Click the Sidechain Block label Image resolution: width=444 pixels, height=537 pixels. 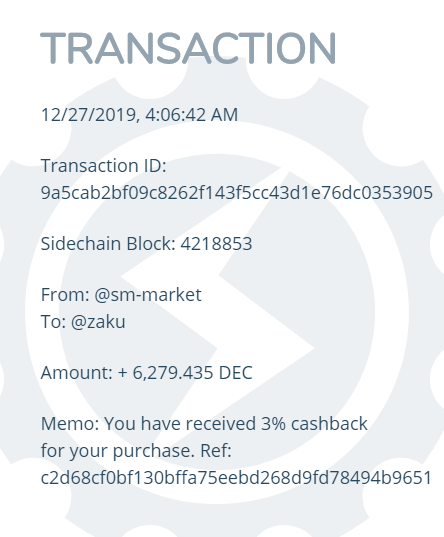108,244
